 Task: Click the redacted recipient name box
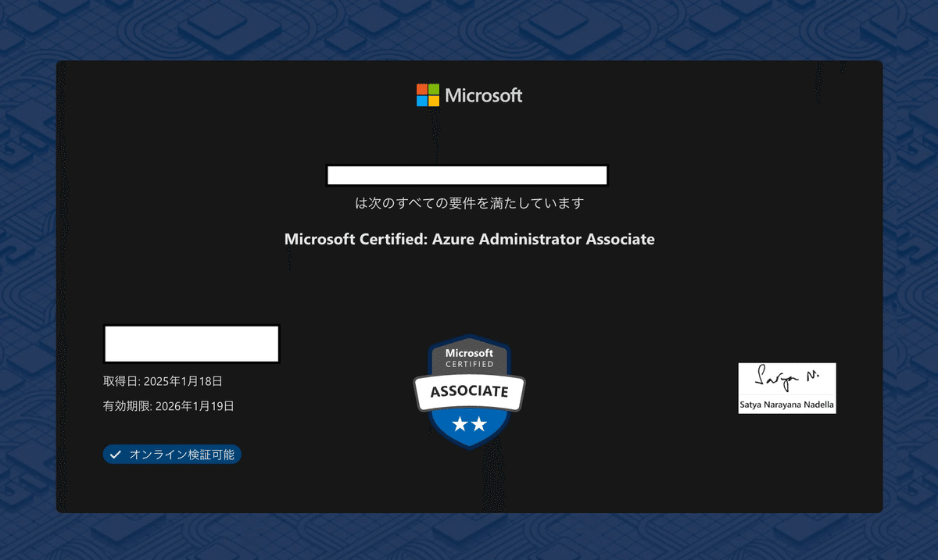[x=467, y=176]
